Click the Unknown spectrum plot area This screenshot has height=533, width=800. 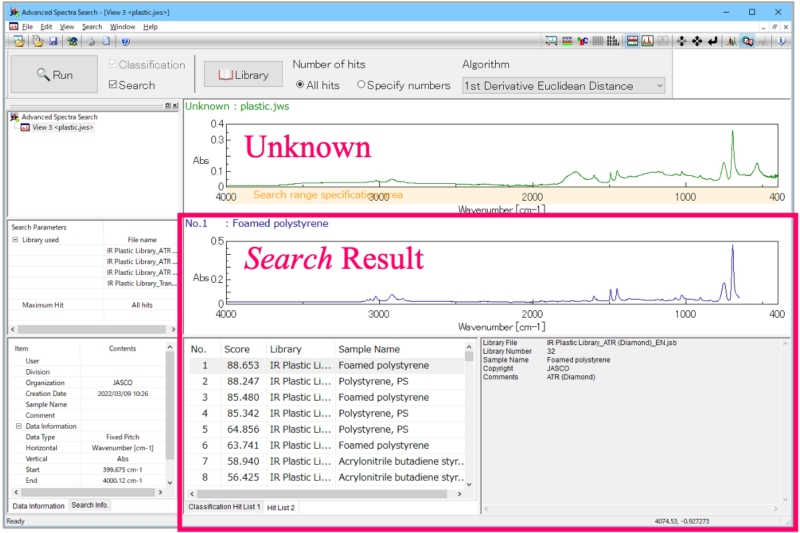pyautogui.click(x=503, y=155)
